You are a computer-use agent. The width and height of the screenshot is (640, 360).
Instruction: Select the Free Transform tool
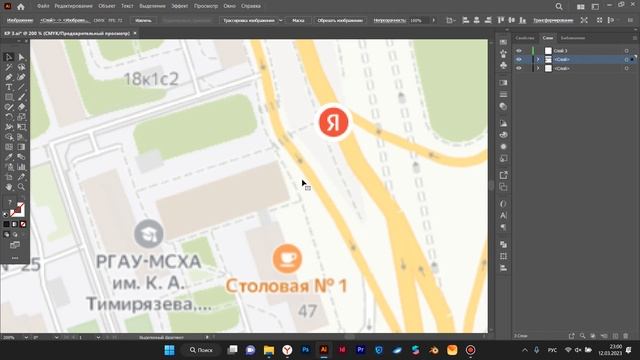point(21,127)
